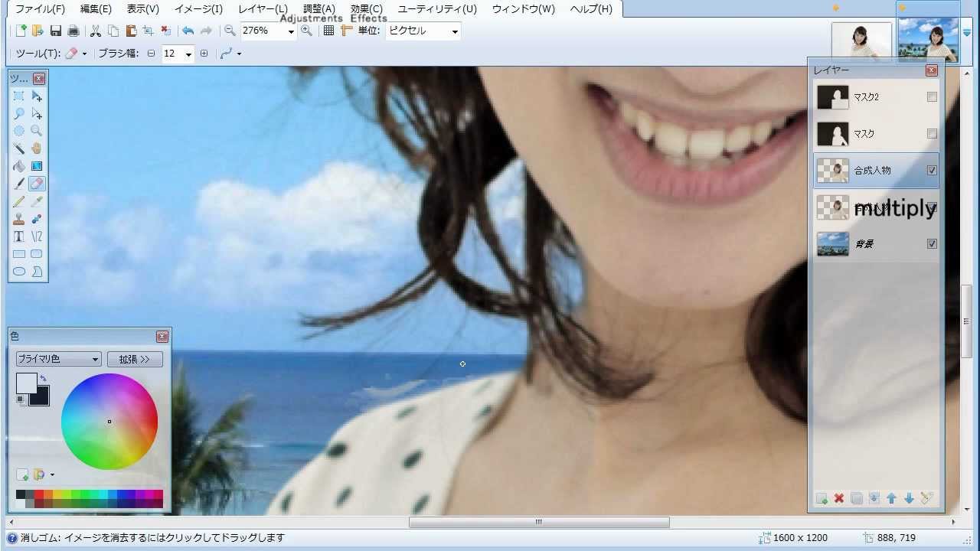Click the Cut scissors icon
Image resolution: width=980 pixels, height=551 pixels.
tap(96, 31)
